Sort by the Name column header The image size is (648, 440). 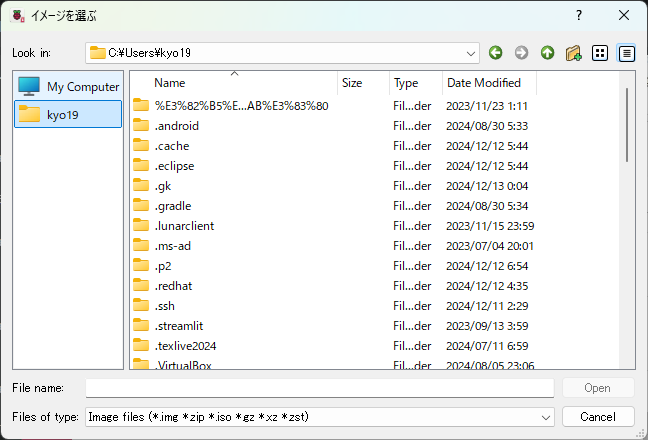pyautogui.click(x=234, y=83)
